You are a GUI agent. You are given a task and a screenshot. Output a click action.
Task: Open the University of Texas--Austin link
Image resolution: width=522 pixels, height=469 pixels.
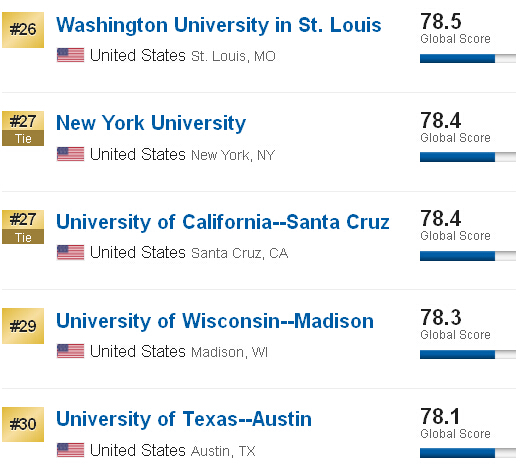(184, 419)
